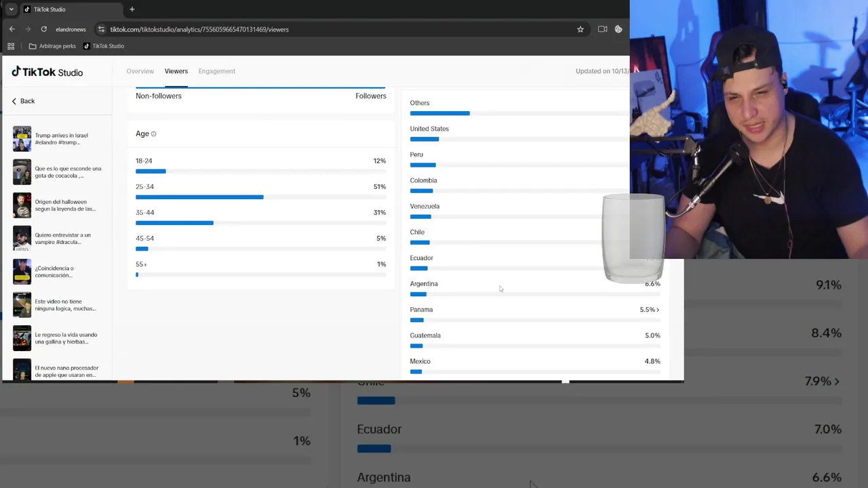868x488 pixels.
Task: Click the camera icon in browser toolbar
Action: click(x=602, y=29)
